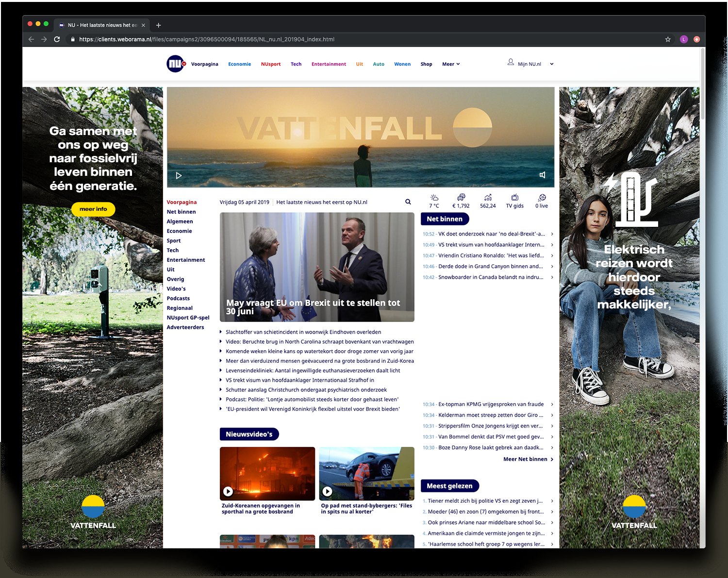This screenshot has width=728, height=578.
Task: Click the orange extension icon in toolbar
Action: tap(697, 39)
